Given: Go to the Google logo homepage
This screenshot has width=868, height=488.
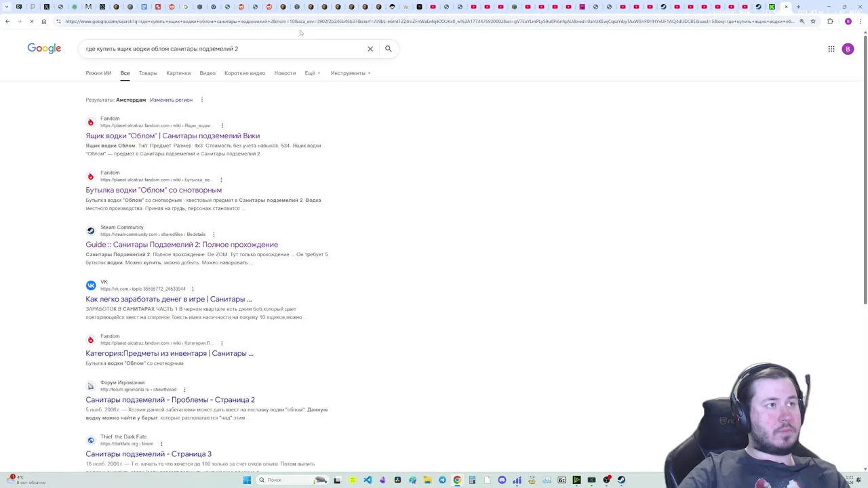Looking at the screenshot, I should coord(44,49).
